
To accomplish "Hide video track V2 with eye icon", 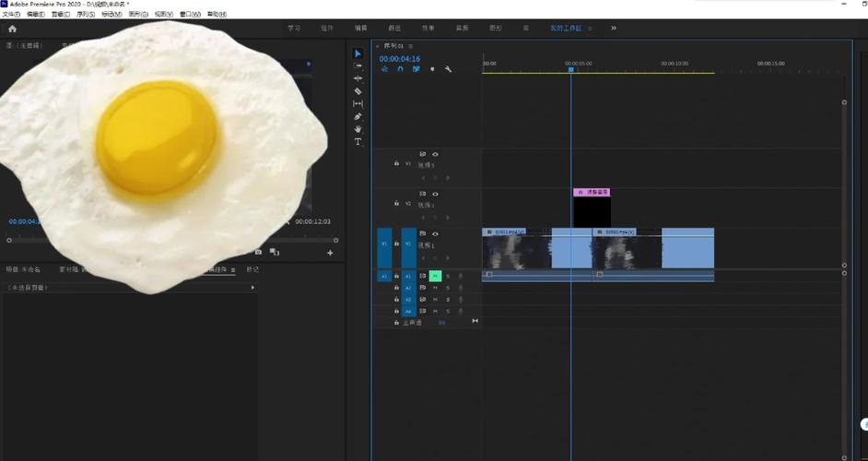I will coord(435,194).
